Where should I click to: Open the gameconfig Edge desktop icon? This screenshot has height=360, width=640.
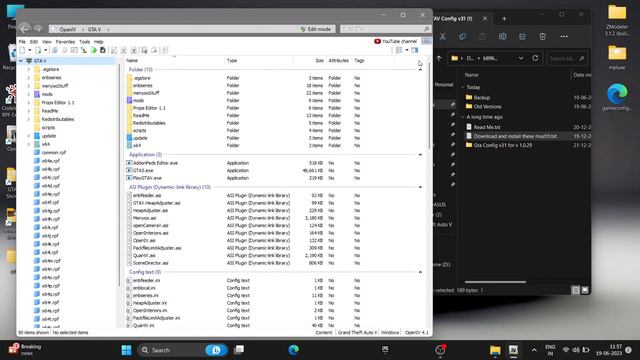(617, 97)
